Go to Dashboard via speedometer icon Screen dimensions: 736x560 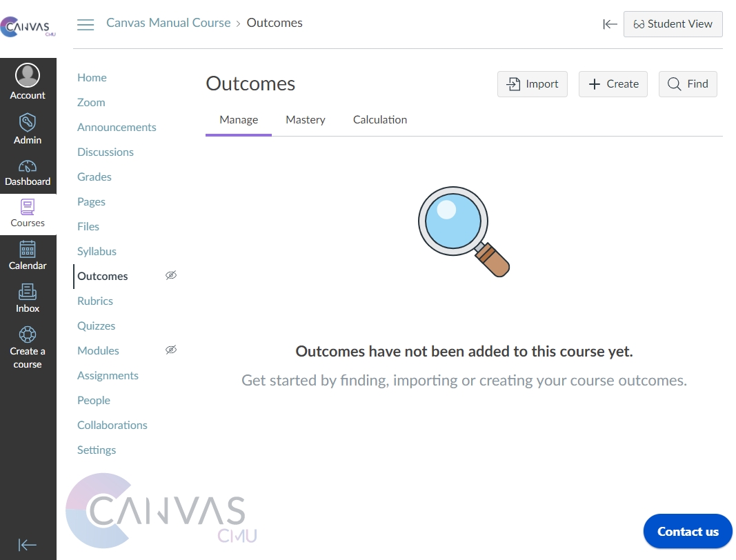click(x=28, y=166)
